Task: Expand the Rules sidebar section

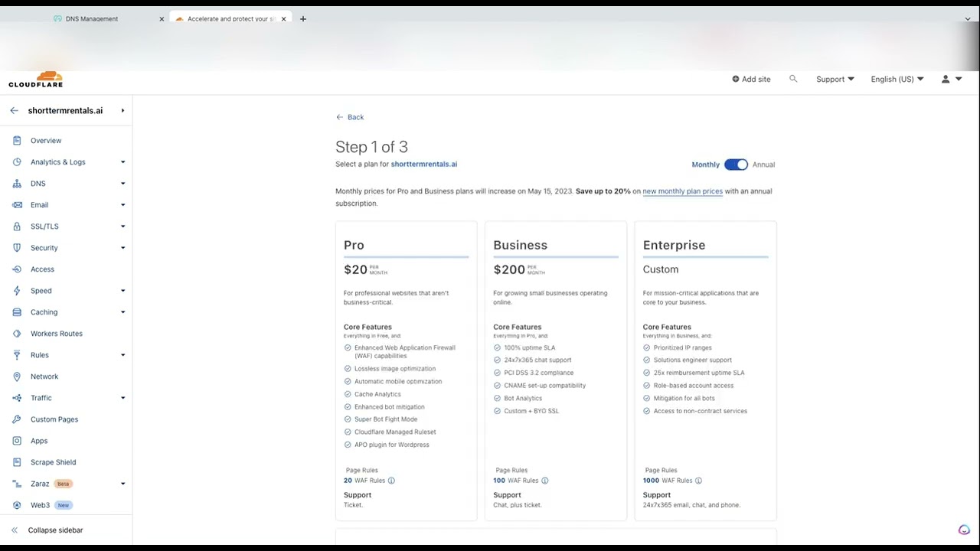Action: (122, 355)
